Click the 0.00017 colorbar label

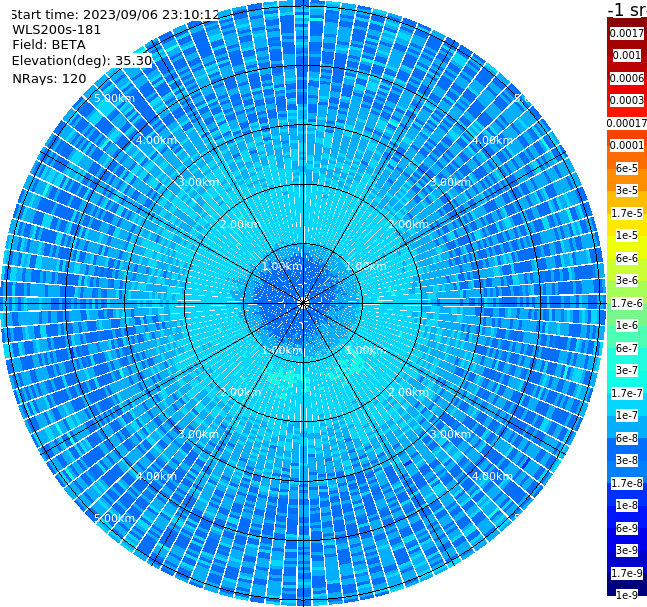click(x=627, y=123)
